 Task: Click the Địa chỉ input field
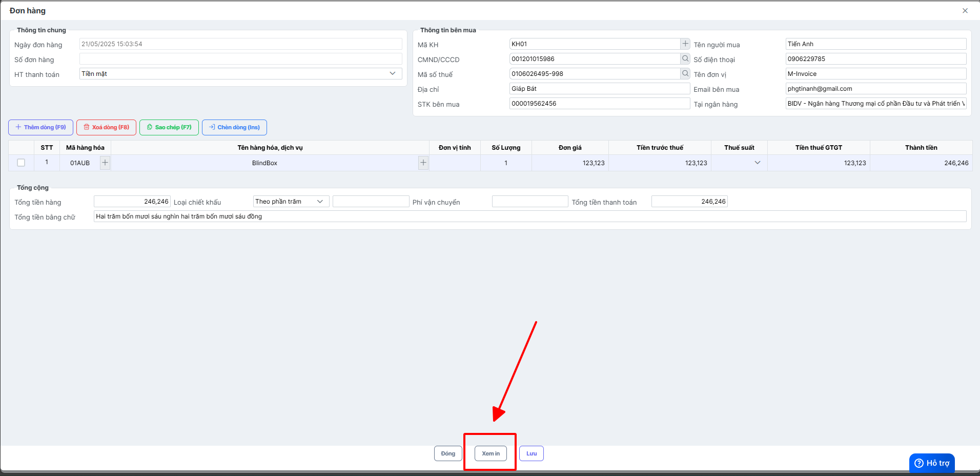point(600,89)
